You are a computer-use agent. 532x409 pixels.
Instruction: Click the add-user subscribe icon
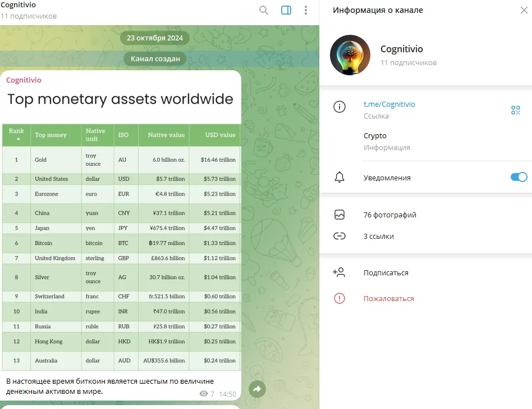339,272
